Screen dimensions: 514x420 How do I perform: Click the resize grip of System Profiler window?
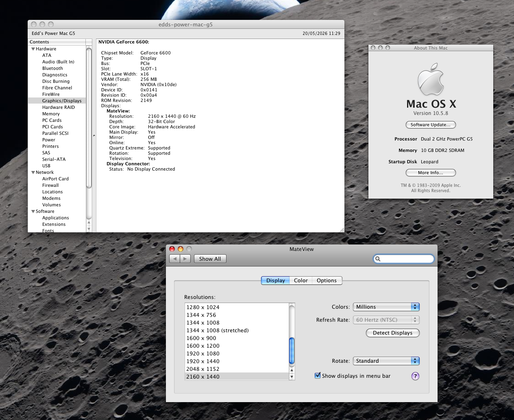(342, 230)
